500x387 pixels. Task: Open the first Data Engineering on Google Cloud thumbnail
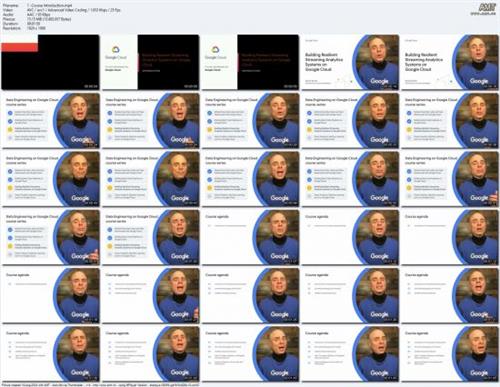click(50, 121)
